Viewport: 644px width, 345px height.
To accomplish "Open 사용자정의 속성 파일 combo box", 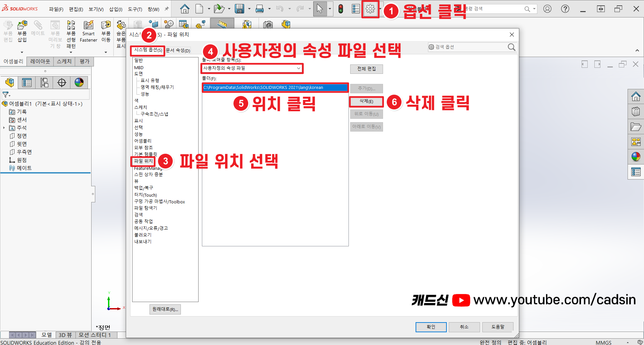I will click(252, 68).
